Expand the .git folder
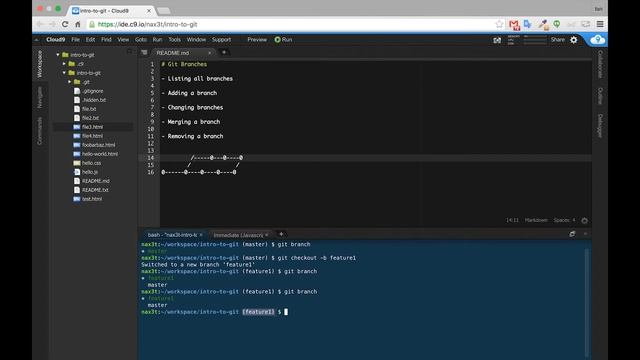Viewport: 640px width, 360px height. [70, 82]
